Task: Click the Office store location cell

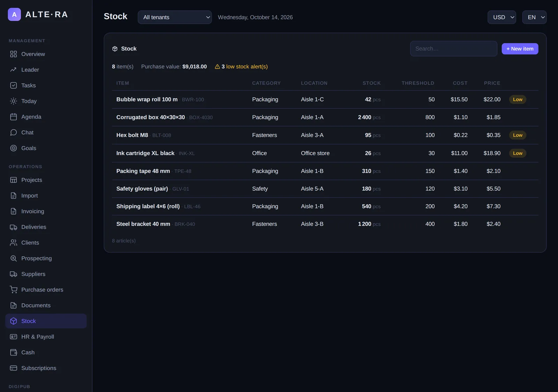Action: tap(315, 153)
